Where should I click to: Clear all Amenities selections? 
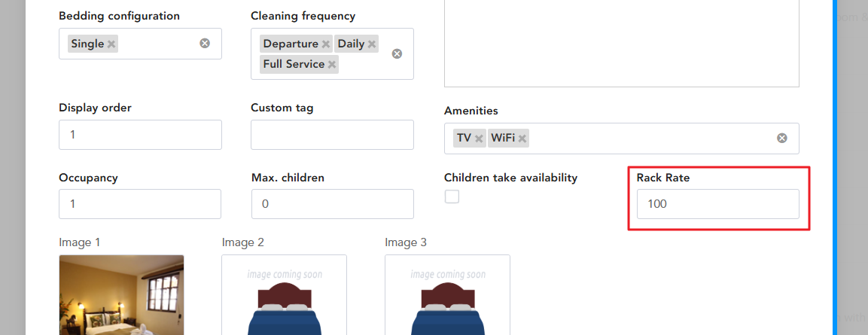point(782,139)
